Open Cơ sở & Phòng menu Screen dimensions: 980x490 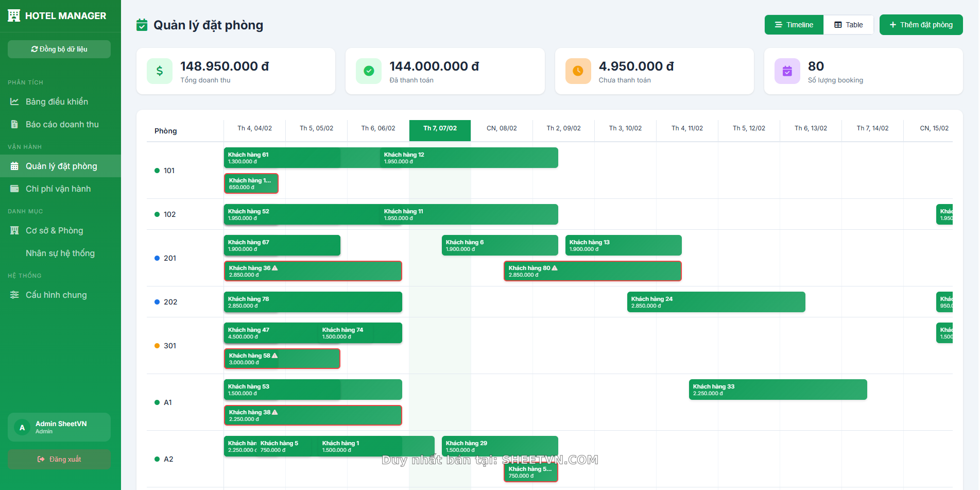coord(54,231)
